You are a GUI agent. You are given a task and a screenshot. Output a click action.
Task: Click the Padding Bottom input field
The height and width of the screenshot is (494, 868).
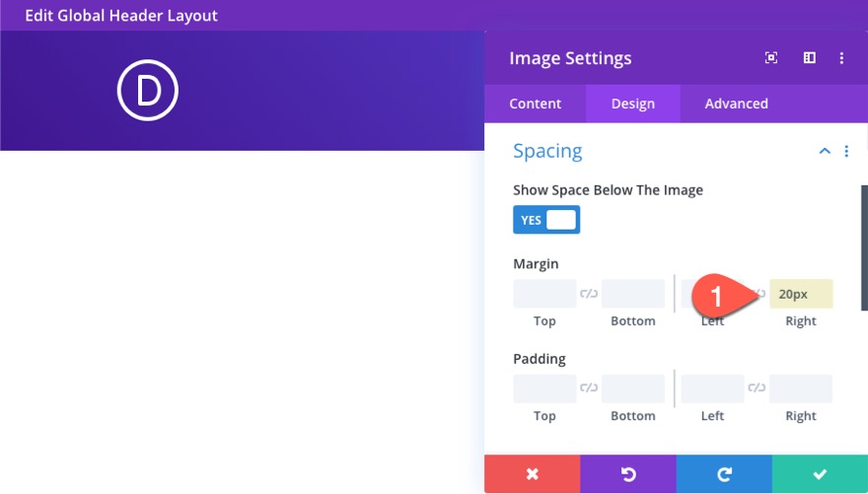(x=632, y=388)
